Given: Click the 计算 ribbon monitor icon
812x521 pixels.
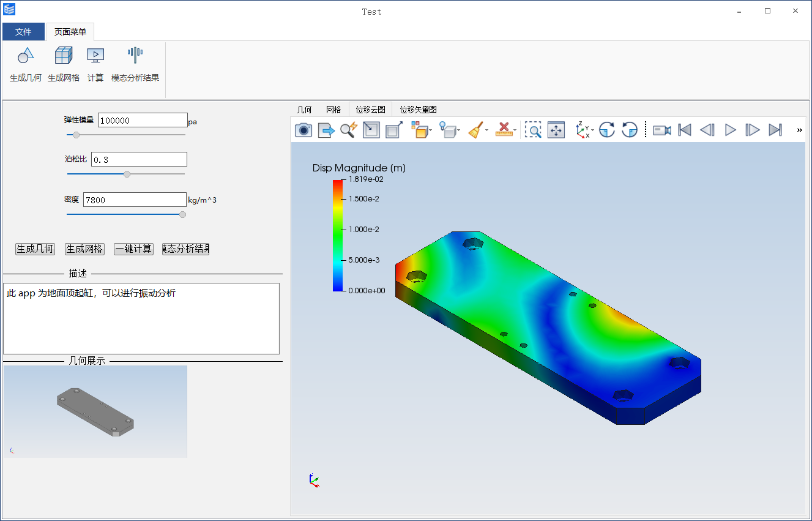Looking at the screenshot, I should point(95,56).
